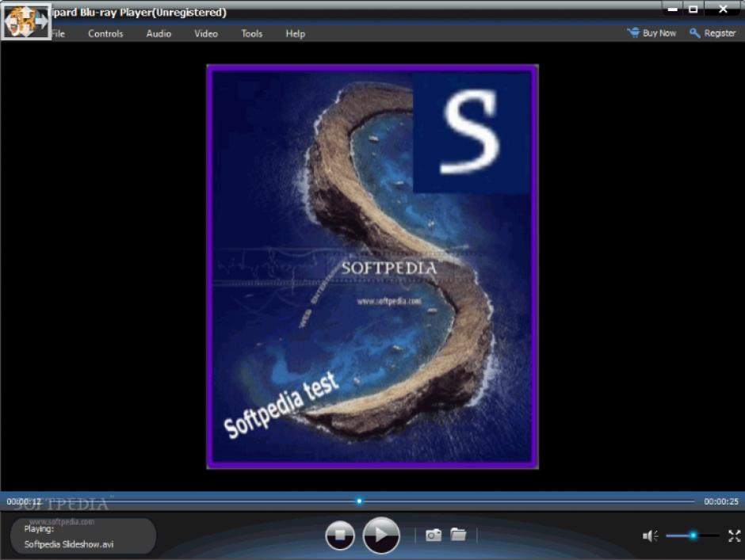Click the video display area

[372, 266]
